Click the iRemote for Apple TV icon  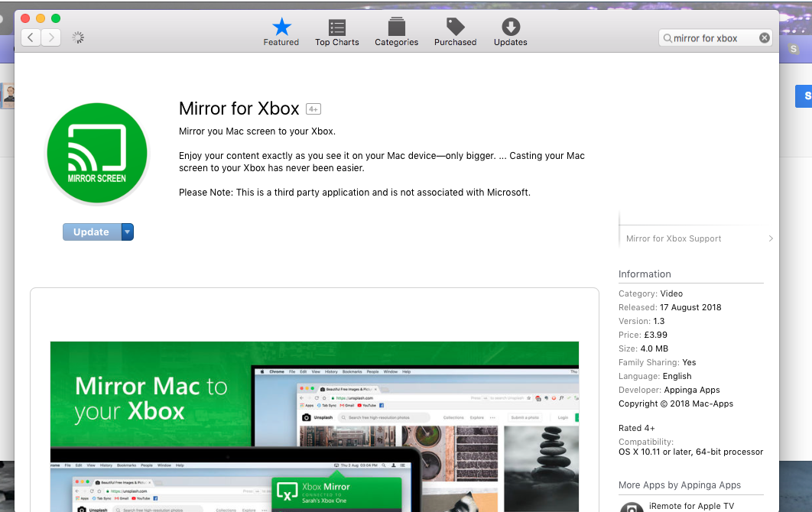tap(632, 507)
